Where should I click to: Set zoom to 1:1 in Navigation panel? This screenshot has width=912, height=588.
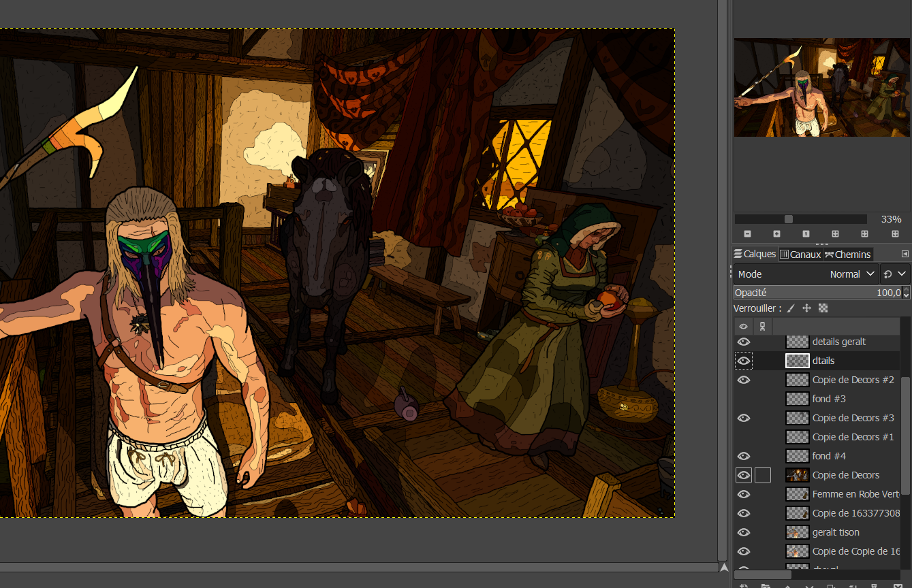(806, 233)
